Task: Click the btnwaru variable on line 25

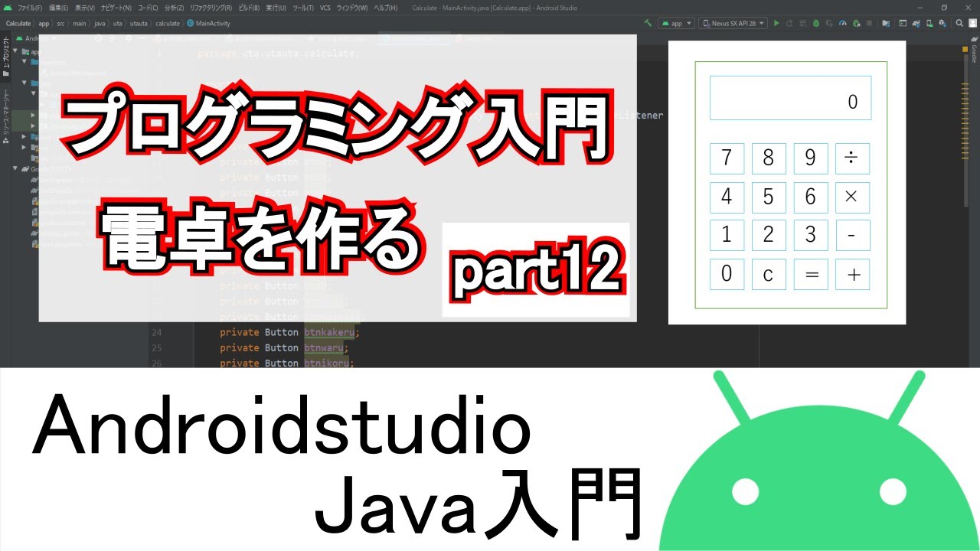Action: (325, 347)
